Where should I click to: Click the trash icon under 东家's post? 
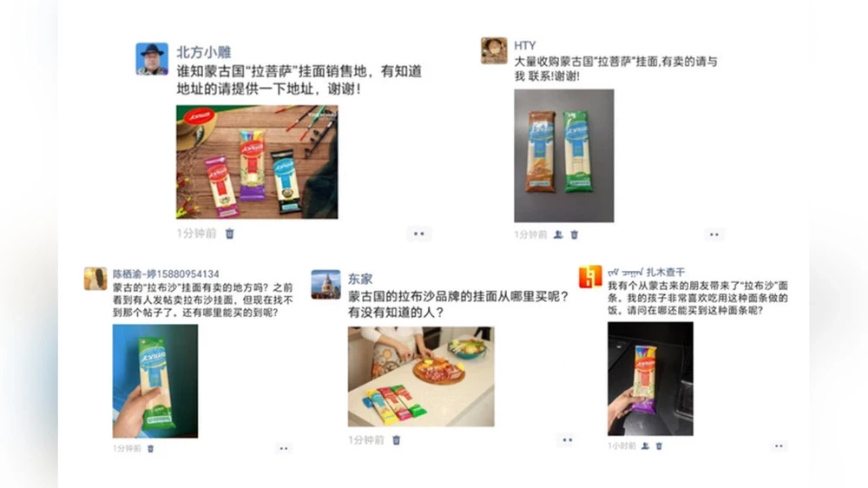pyautogui.click(x=397, y=440)
